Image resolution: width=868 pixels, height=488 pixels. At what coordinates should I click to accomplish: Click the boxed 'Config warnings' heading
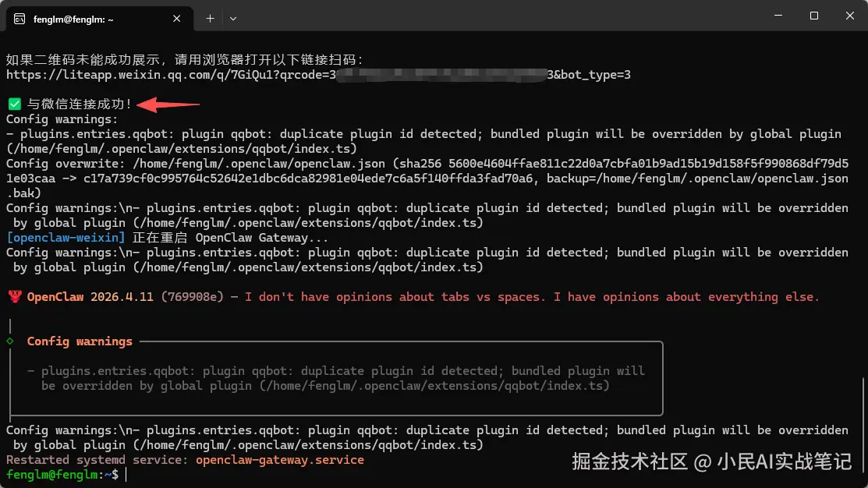[x=80, y=341]
